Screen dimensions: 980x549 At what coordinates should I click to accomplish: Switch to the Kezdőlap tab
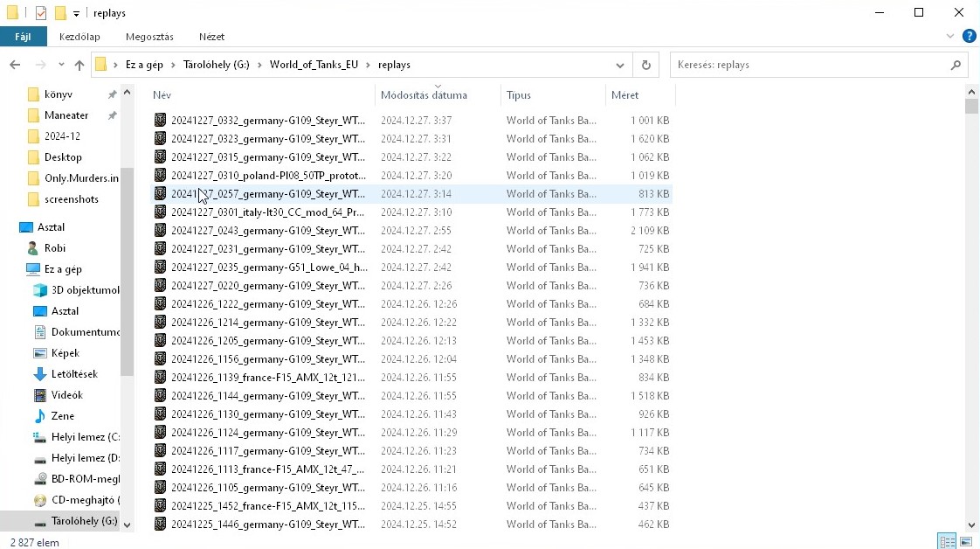pos(79,37)
